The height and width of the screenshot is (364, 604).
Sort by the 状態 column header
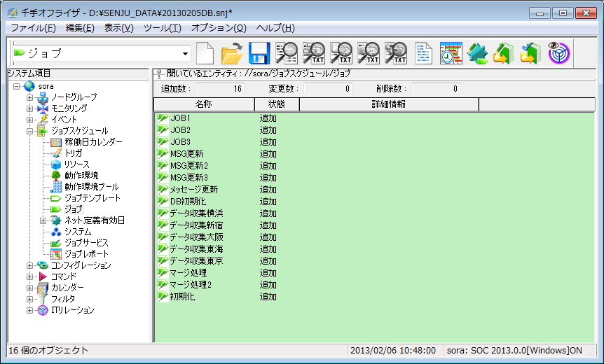[277, 104]
